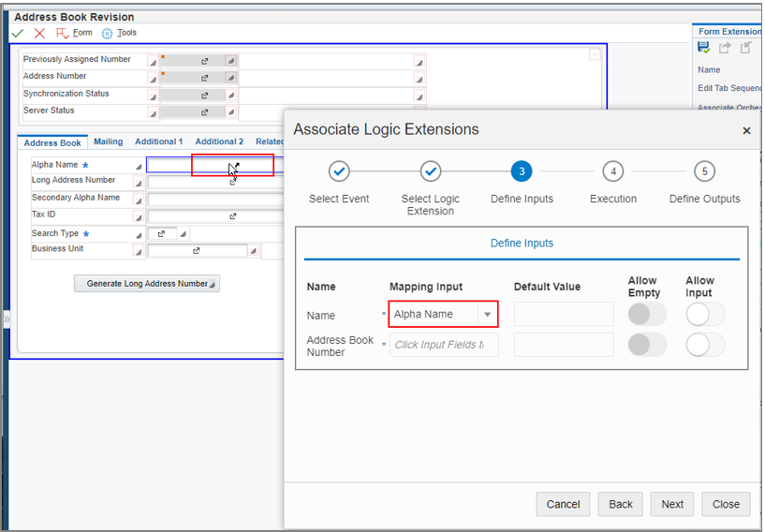Click the faint collapse icon at header section corner
Image resolution: width=765 pixels, height=532 pixels.
[x=595, y=54]
